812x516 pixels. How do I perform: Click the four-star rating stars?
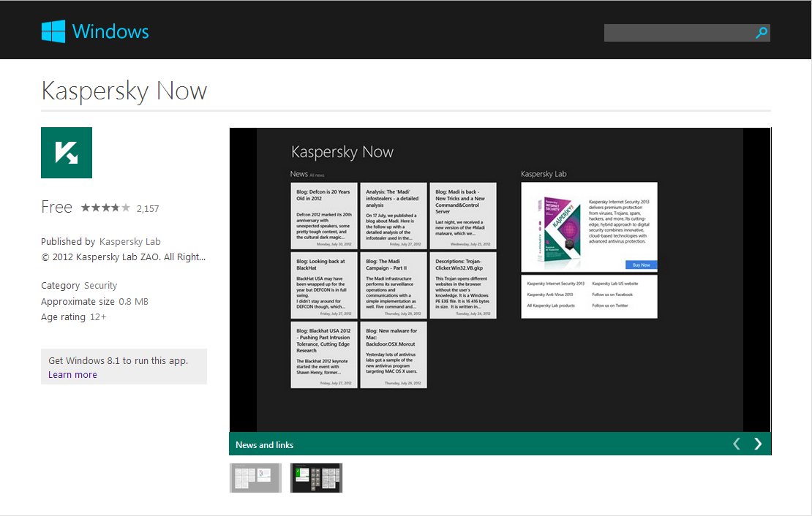point(105,208)
